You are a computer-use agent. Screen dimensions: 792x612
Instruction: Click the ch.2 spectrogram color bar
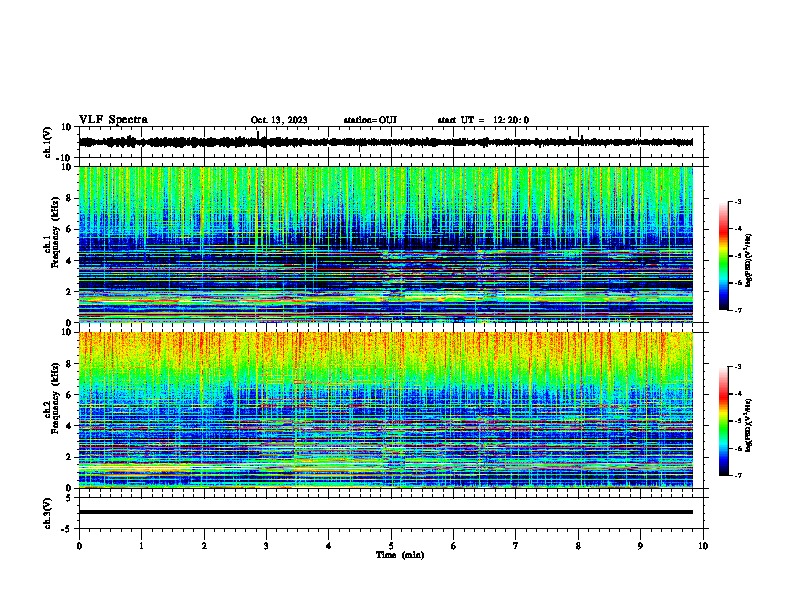(x=723, y=421)
